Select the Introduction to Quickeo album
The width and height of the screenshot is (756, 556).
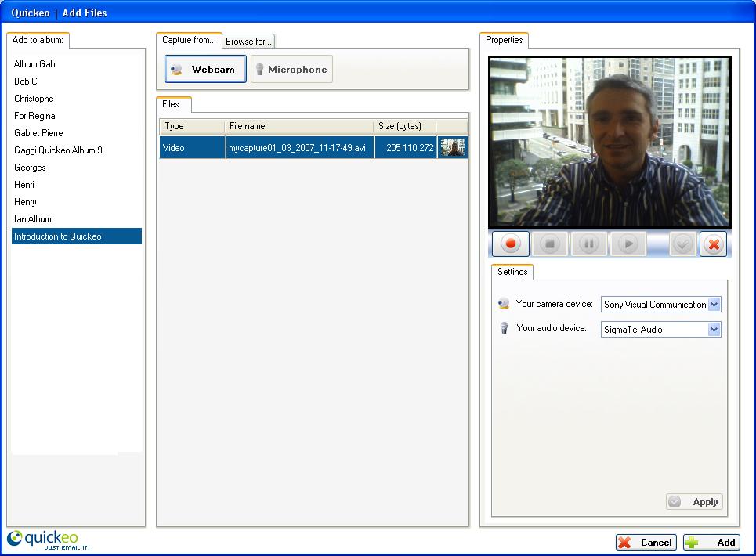click(77, 236)
